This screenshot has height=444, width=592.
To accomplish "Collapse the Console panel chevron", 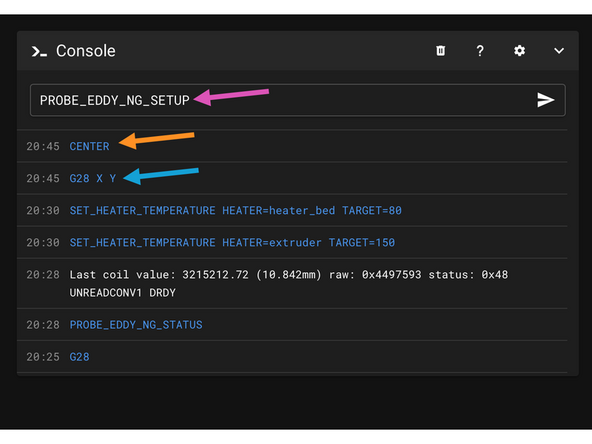I will tap(559, 51).
